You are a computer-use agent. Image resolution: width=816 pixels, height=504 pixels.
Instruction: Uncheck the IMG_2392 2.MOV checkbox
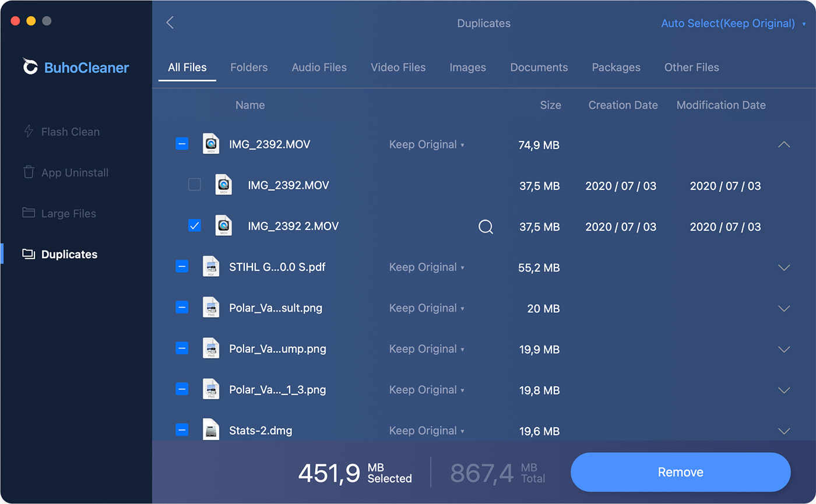[195, 225]
